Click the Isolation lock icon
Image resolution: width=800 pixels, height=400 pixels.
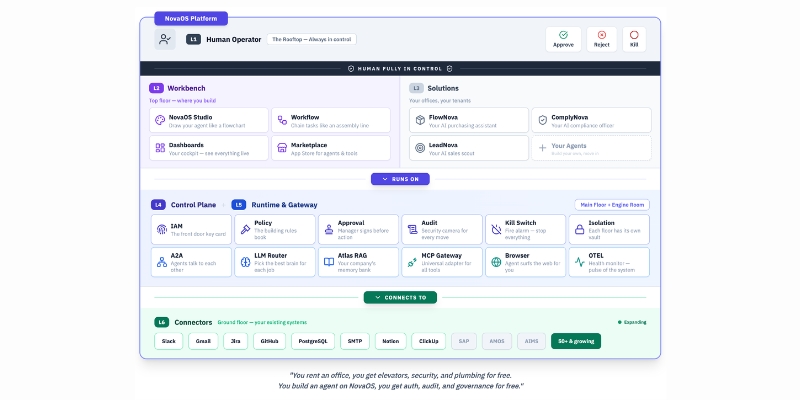[578, 229]
